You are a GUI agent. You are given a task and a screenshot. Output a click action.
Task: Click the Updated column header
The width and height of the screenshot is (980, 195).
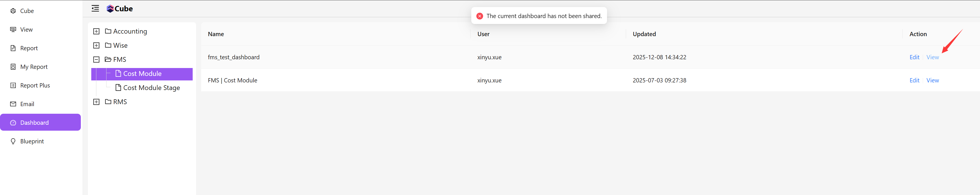[644, 34]
